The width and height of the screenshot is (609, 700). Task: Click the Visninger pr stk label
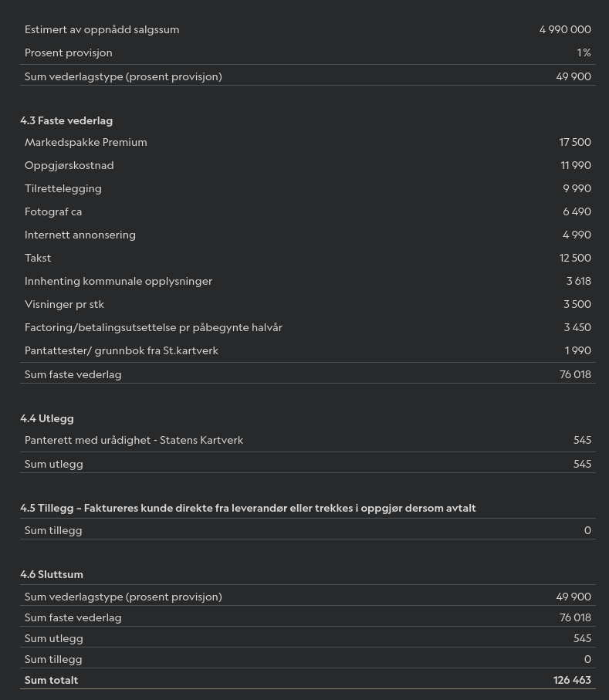pos(64,304)
